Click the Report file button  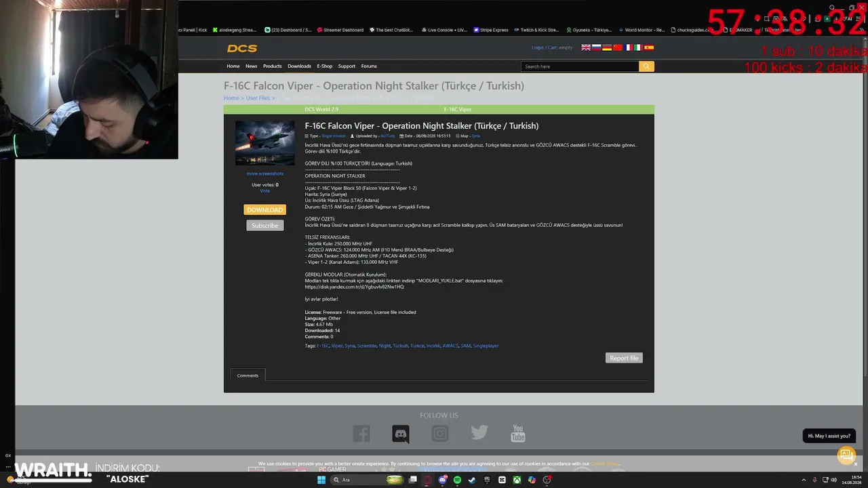click(x=624, y=358)
